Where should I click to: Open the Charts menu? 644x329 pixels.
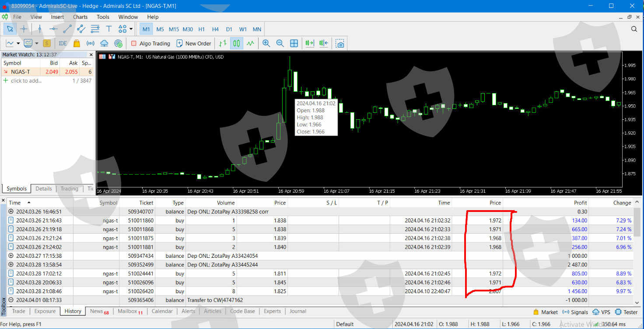coord(80,17)
